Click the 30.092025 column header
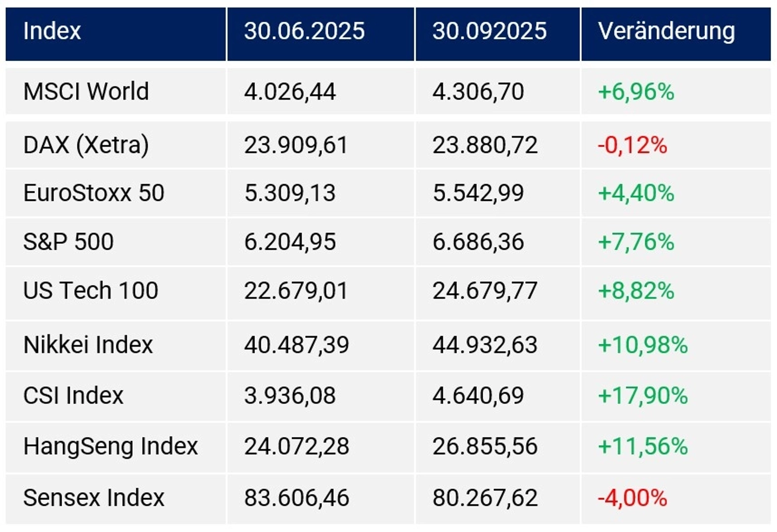This screenshot has height=532, width=777. (489, 31)
